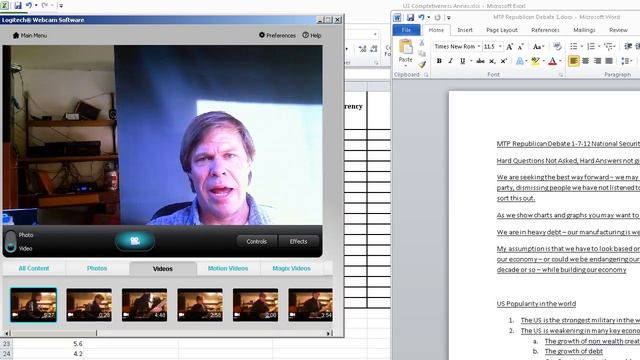The width and height of the screenshot is (640, 360).
Task: Toggle Italic formatting in Word
Action: (x=451, y=61)
